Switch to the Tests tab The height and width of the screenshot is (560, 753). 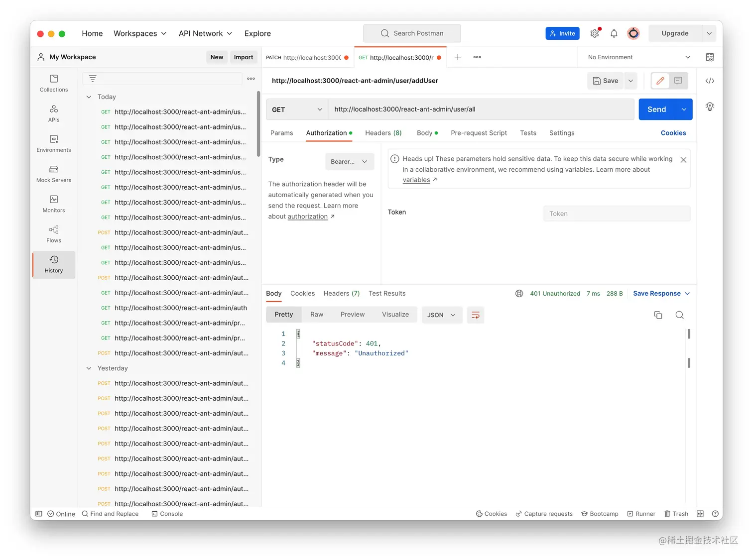(x=528, y=133)
